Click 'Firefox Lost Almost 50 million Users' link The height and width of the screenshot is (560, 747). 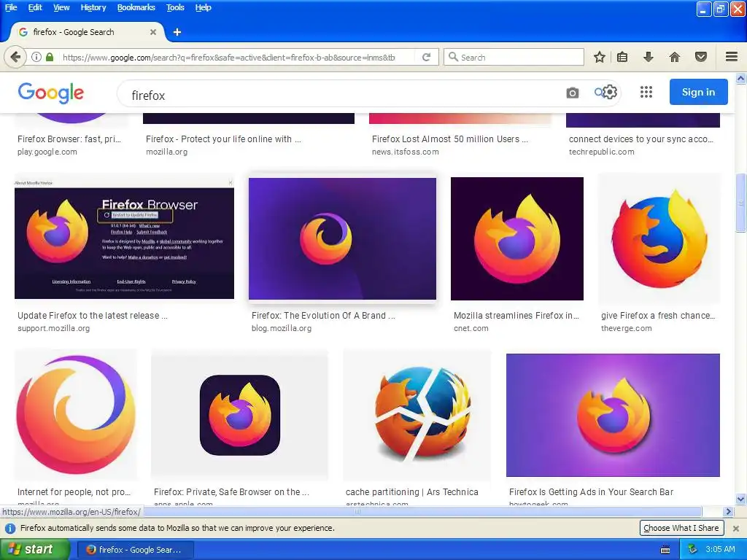tap(449, 139)
